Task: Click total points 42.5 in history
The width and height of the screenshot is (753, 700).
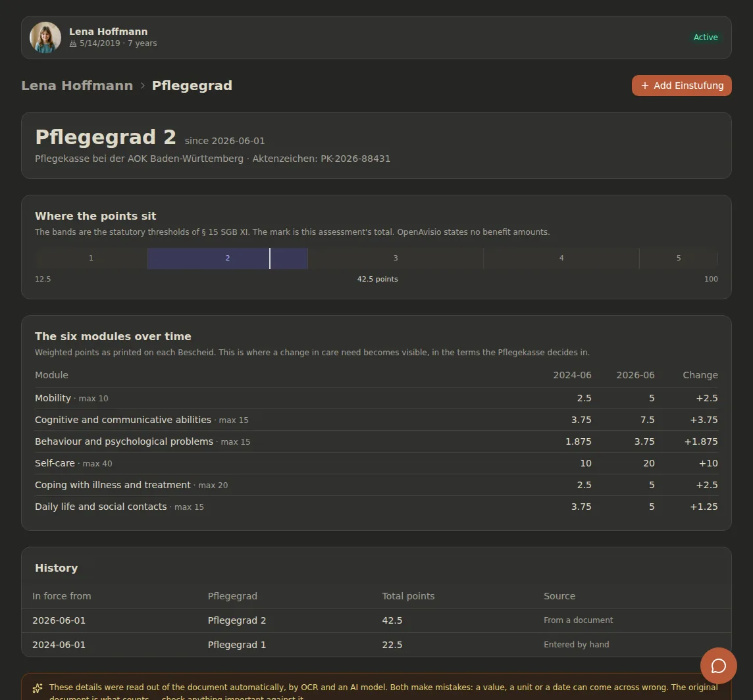Action: coord(392,620)
